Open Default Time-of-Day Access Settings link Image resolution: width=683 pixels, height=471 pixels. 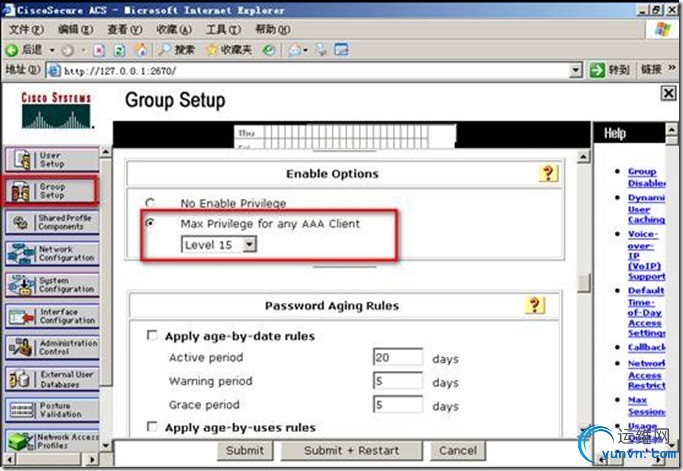646,312
